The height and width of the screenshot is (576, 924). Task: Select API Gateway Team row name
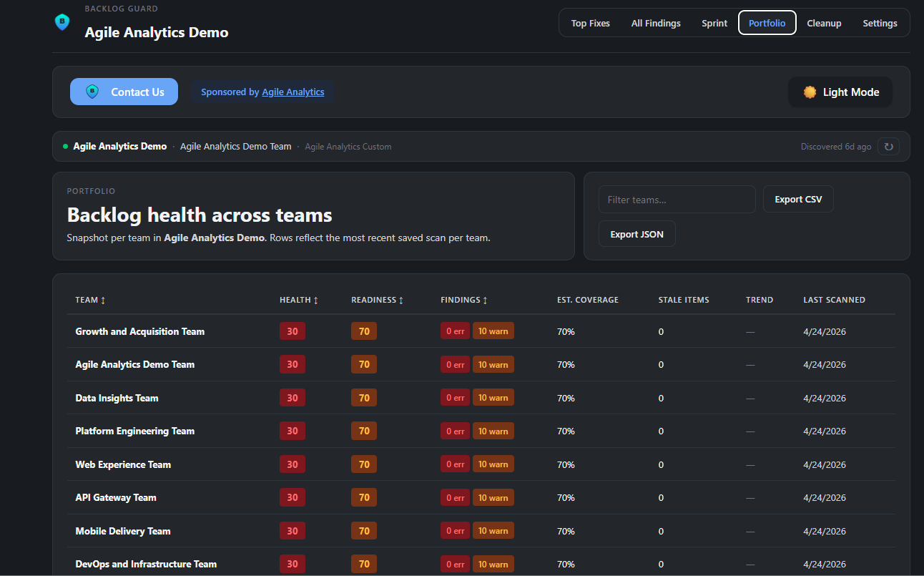(115, 497)
